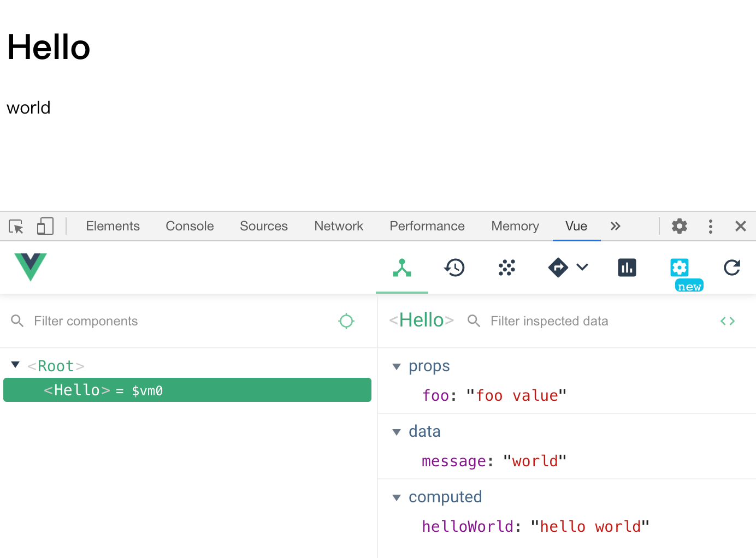The height and width of the screenshot is (558, 756).
Task: Open the Vuex history tab
Action: 454,268
